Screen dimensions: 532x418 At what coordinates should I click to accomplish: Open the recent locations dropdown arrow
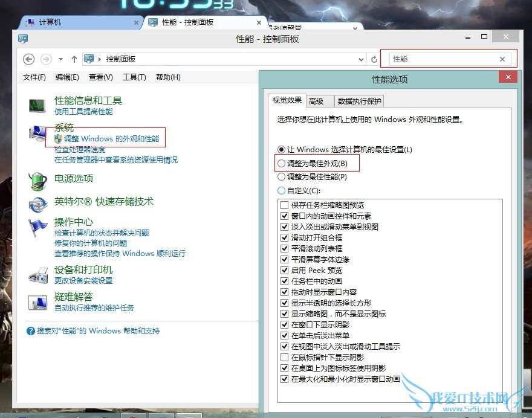click(60, 59)
